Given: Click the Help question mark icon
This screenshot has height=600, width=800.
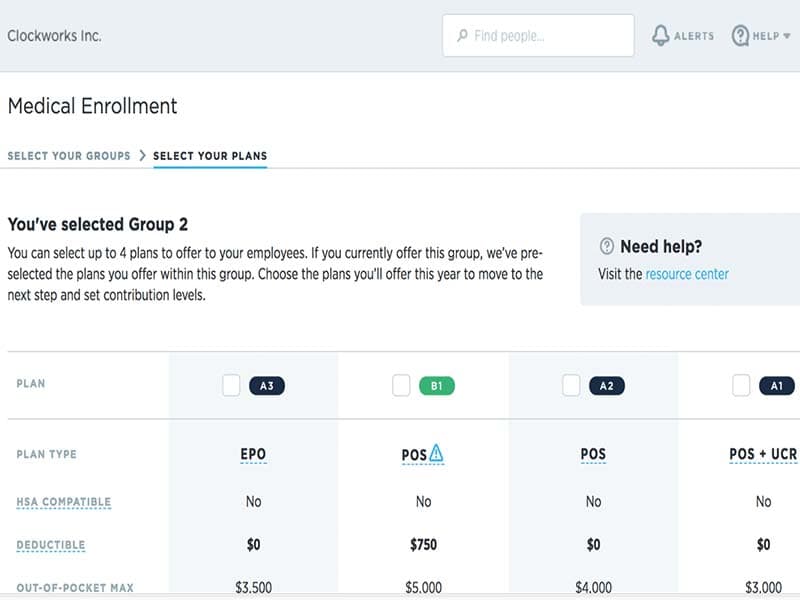Looking at the screenshot, I should [740, 36].
